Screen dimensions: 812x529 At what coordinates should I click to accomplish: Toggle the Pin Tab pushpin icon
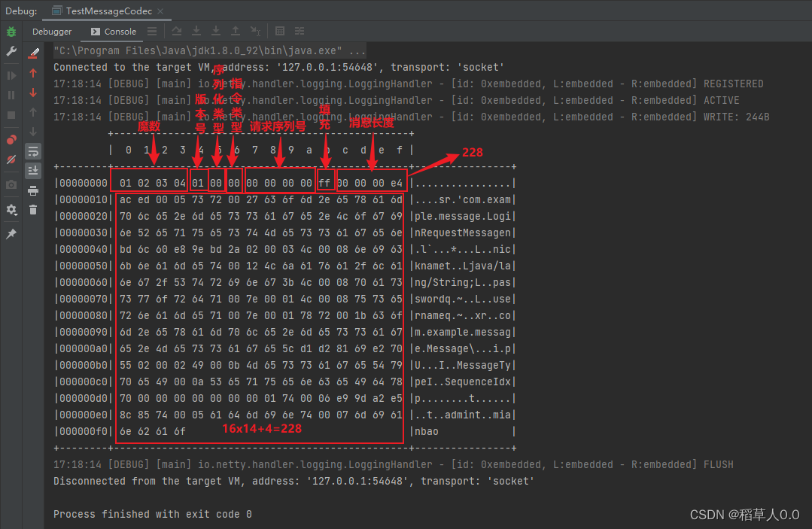click(11, 234)
